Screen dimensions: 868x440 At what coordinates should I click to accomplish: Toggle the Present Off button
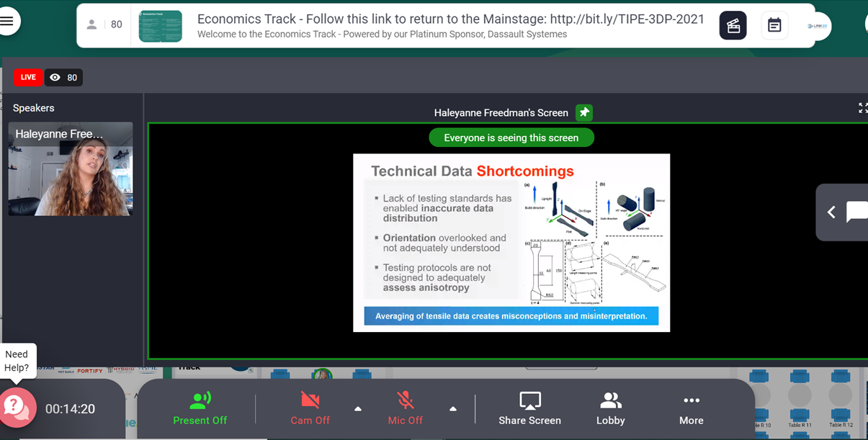pos(200,408)
